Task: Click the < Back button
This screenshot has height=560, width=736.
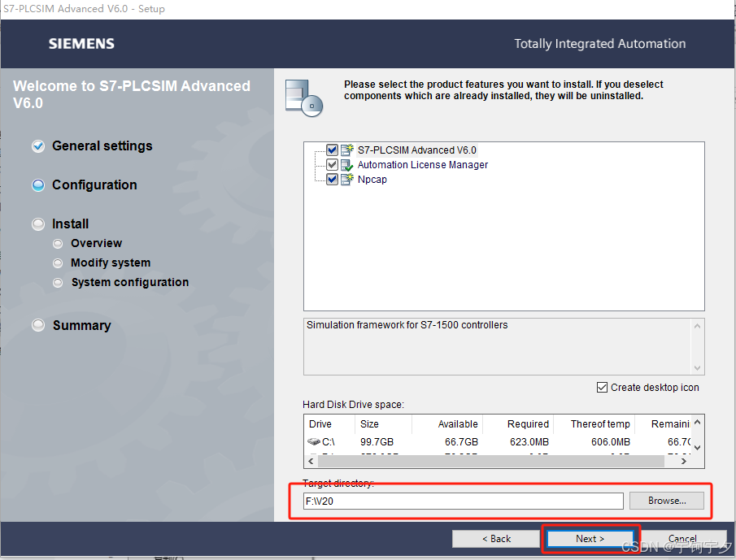Action: pyautogui.click(x=496, y=538)
